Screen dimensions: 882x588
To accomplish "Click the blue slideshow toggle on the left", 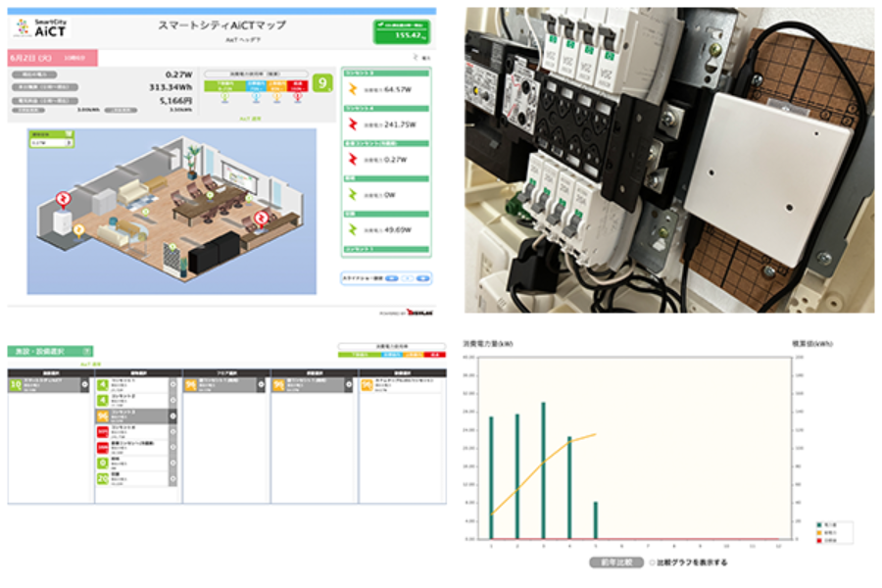I will coord(392,278).
